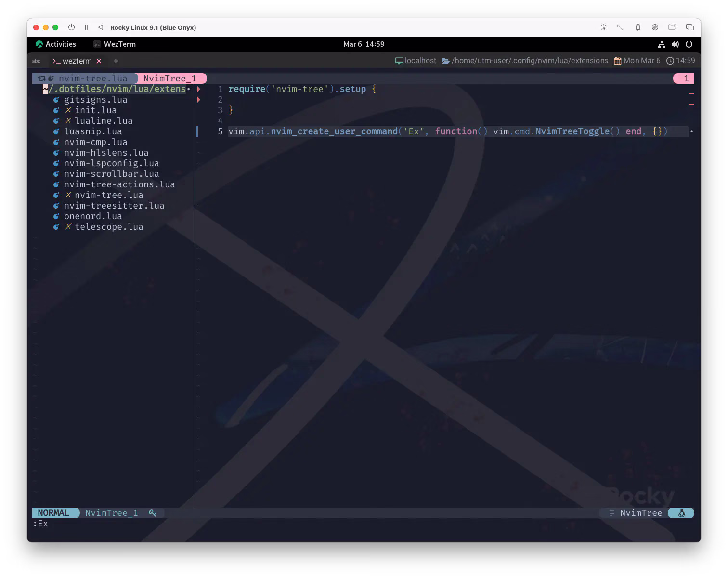This screenshot has height=578, width=728.
Task: Open the UTM USB devices icon
Action: click(637, 27)
